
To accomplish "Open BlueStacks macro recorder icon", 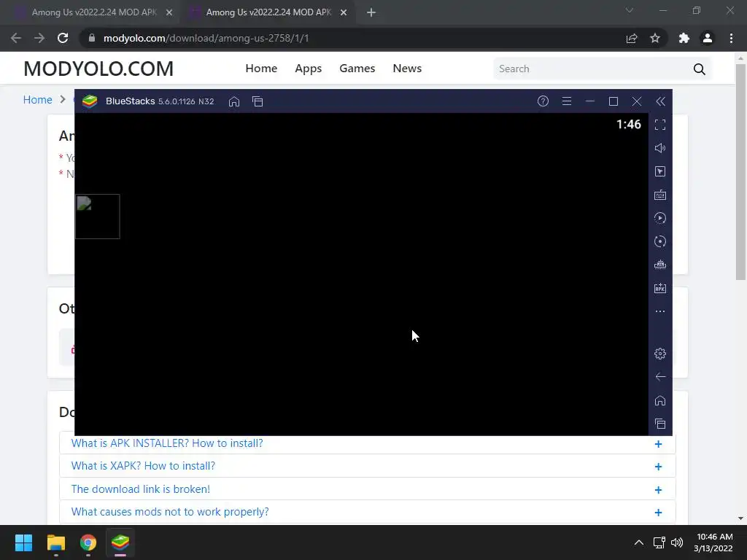I will 660,218.
